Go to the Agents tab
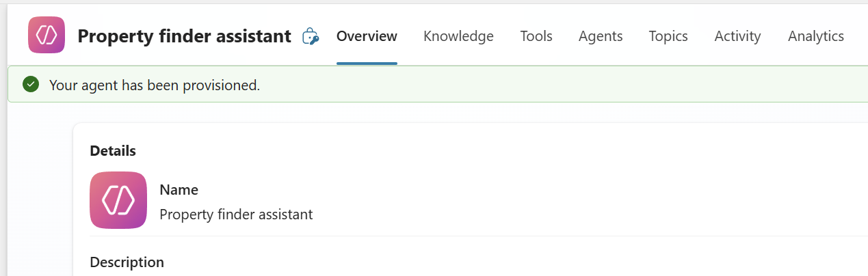868x276 pixels. (601, 36)
